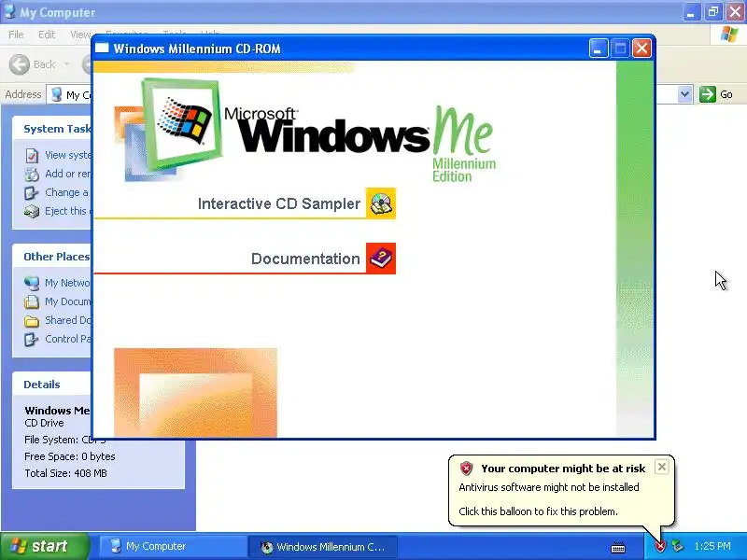Click the Safely Remove Hardware tray icon
Viewport: 747px width, 560px height.
pyautogui.click(x=677, y=546)
